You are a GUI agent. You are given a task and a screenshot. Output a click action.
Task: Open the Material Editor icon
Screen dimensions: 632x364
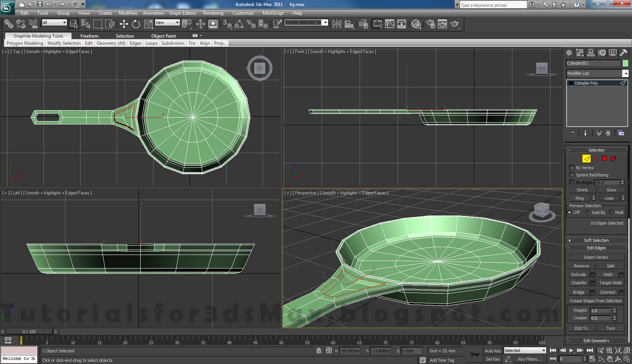pyautogui.click(x=416, y=24)
